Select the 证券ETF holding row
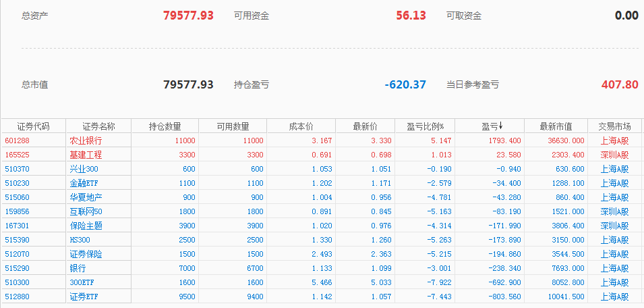The image size is (644, 308). click(x=321, y=297)
